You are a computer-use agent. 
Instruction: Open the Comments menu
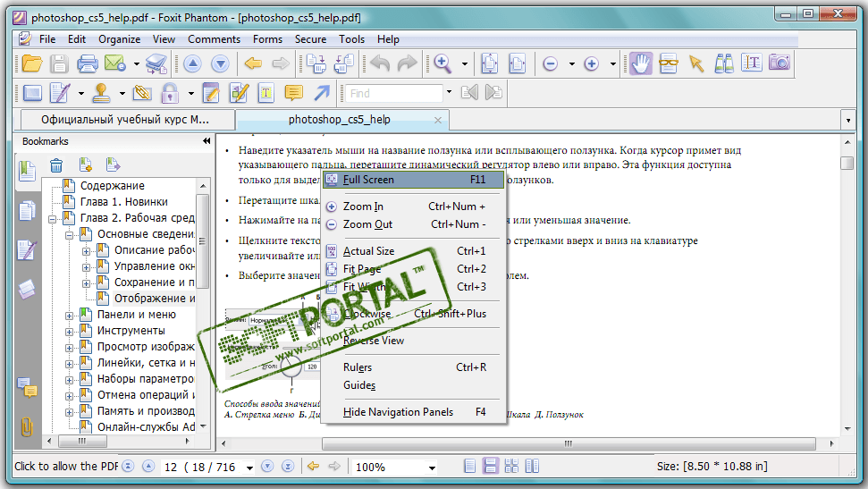click(214, 39)
